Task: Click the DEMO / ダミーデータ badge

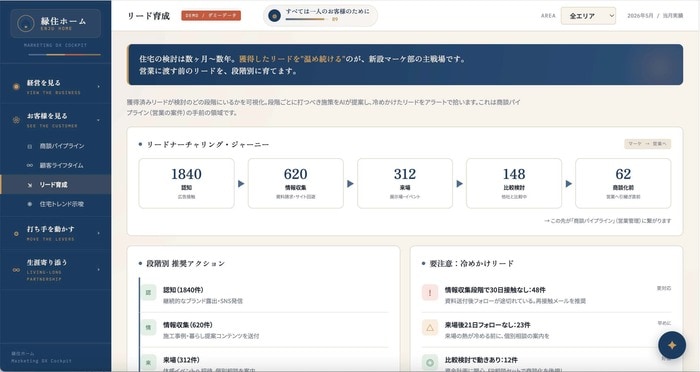Action: pos(211,16)
